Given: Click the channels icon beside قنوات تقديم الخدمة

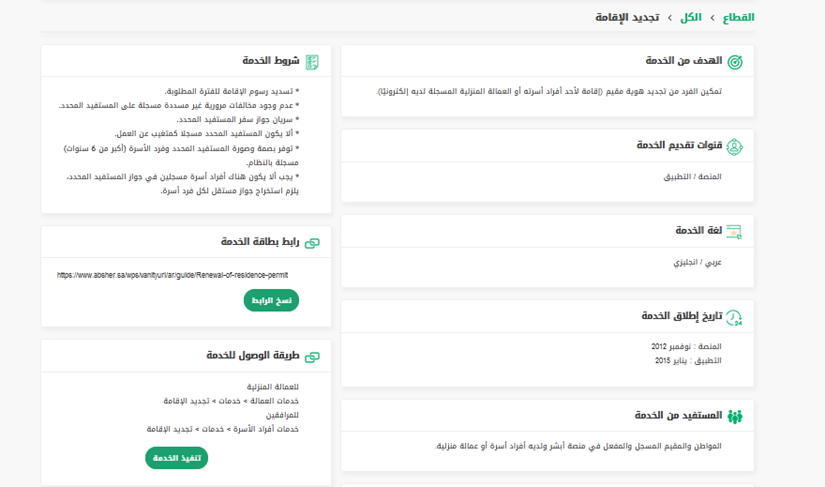Looking at the screenshot, I should (x=735, y=146).
